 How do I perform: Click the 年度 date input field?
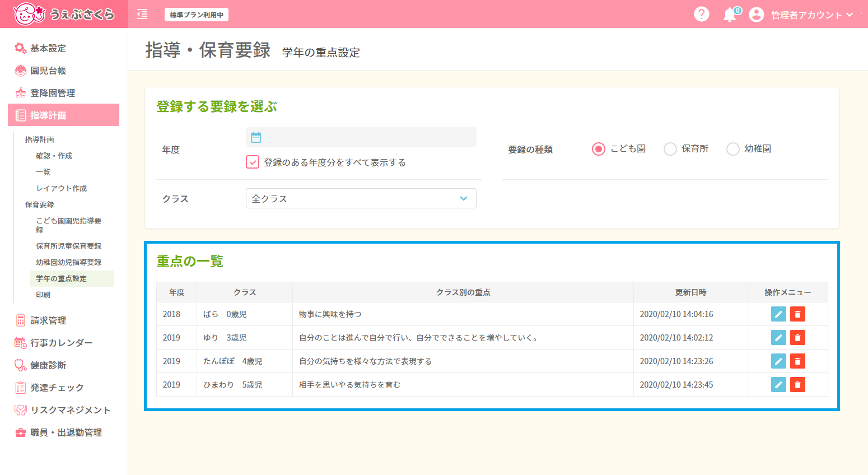point(361,137)
